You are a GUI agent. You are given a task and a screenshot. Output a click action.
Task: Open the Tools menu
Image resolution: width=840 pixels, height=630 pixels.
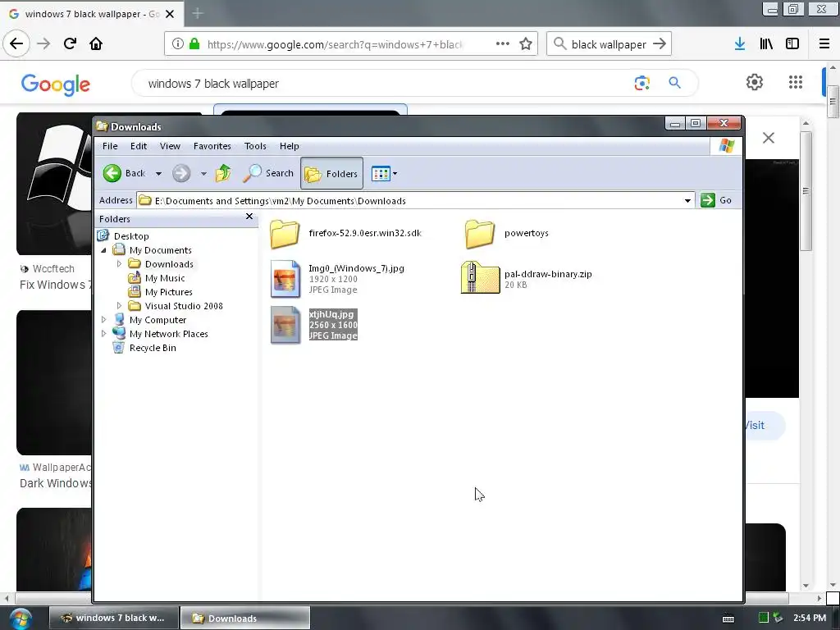[x=255, y=146]
